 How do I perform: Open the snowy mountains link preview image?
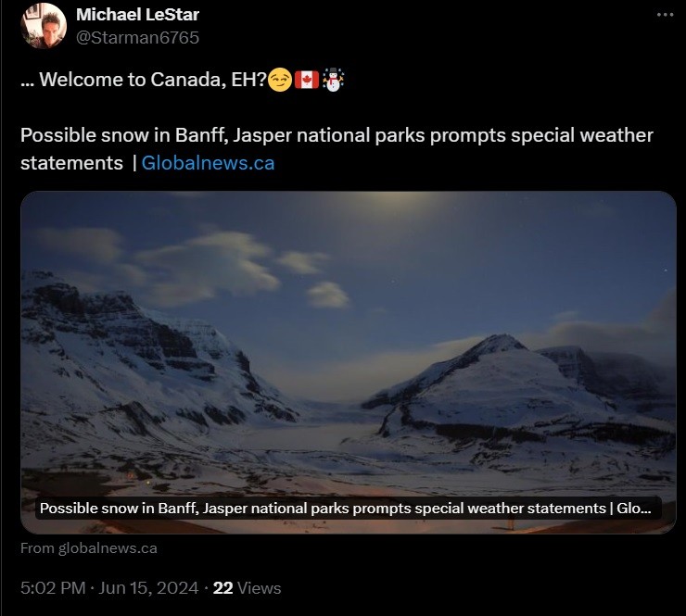(x=349, y=362)
